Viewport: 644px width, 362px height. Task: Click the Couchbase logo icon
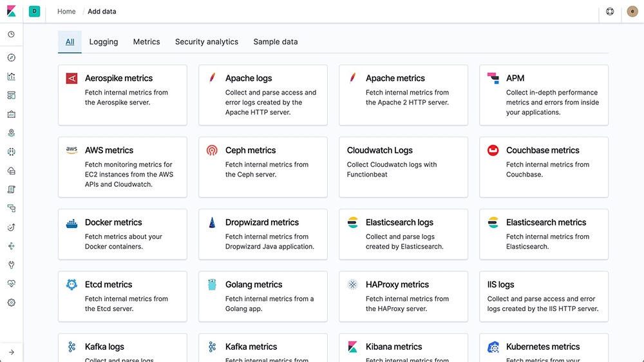(493, 150)
